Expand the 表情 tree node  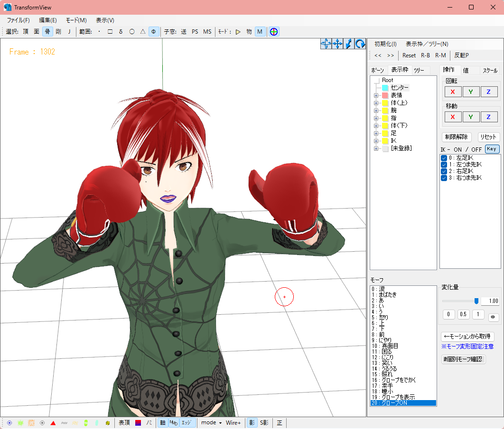tap(376, 95)
